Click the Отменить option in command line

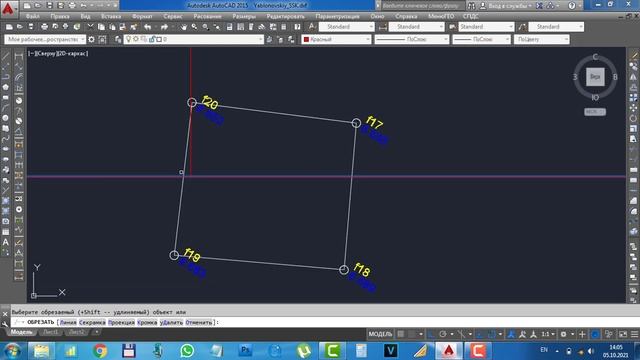click(199, 322)
